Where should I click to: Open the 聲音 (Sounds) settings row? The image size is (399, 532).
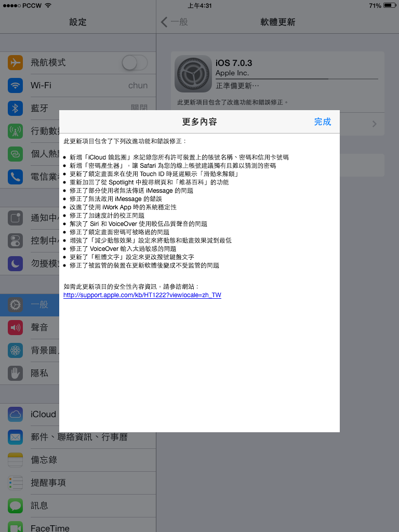pos(30,327)
